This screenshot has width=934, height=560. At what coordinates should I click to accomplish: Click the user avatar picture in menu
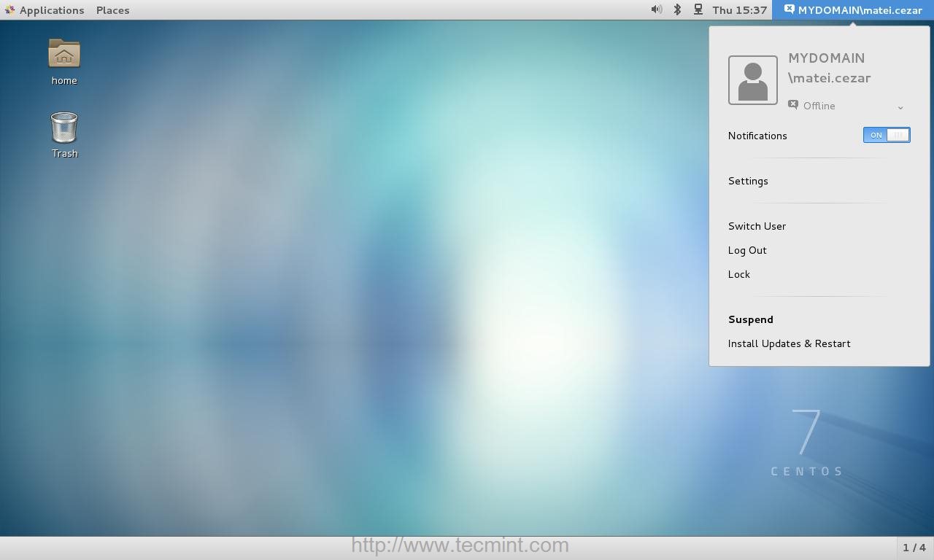[x=753, y=80]
